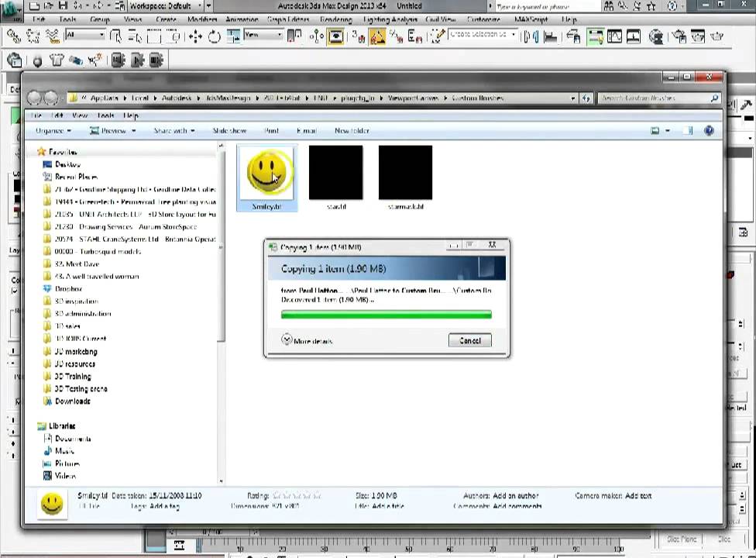
Task: Open Edit Named Selection Sets
Action: click(x=438, y=36)
